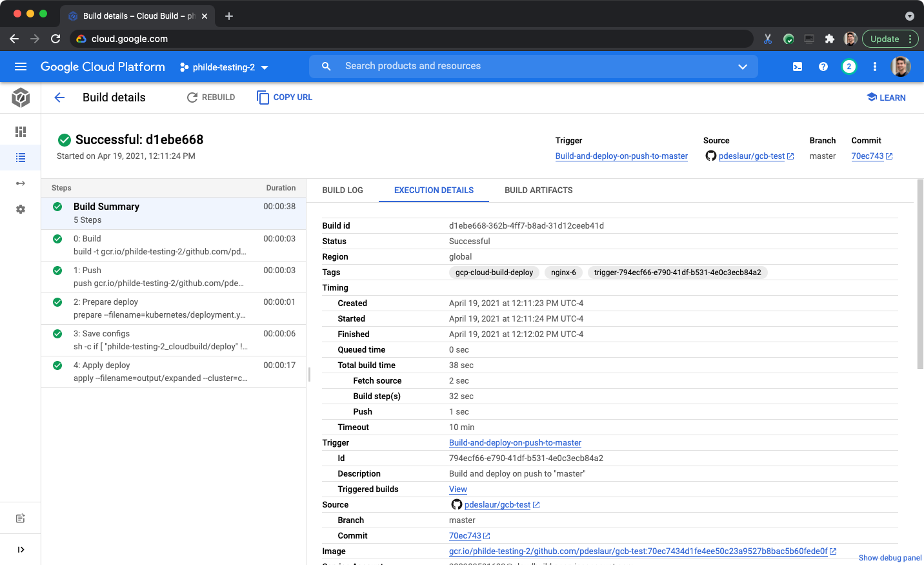
Task: Open the release notes icon in sidebar
Action: click(21, 519)
